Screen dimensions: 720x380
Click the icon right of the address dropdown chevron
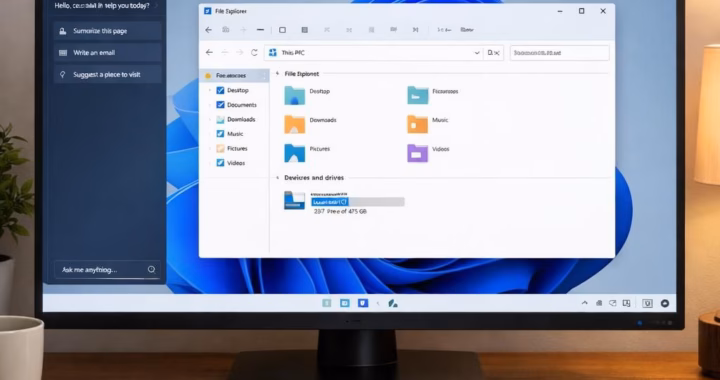point(493,53)
